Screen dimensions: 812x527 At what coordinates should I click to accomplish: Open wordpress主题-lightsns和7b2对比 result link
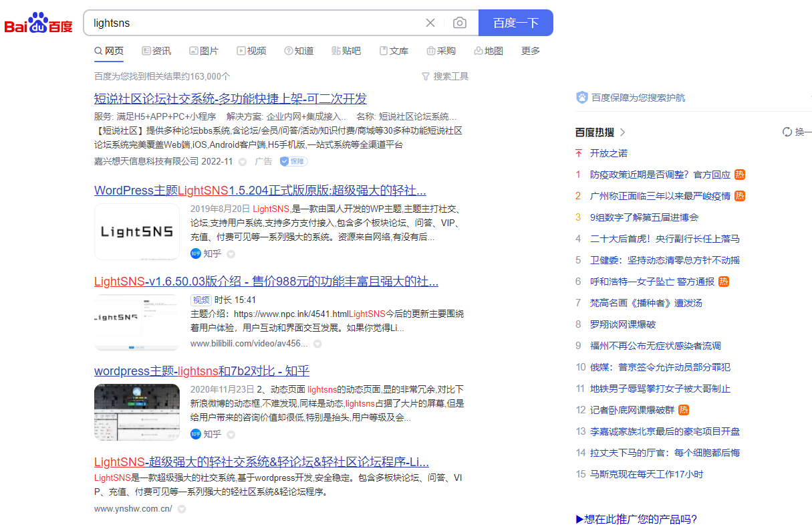coord(202,371)
